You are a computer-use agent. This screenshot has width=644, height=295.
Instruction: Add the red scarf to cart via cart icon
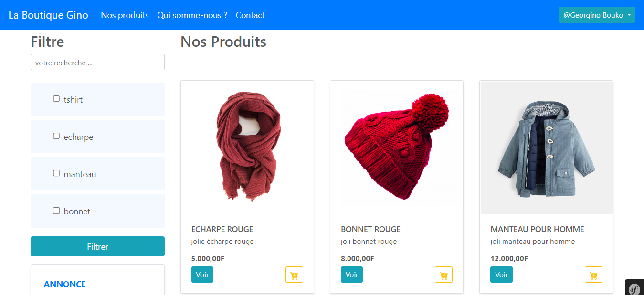pyautogui.click(x=294, y=274)
